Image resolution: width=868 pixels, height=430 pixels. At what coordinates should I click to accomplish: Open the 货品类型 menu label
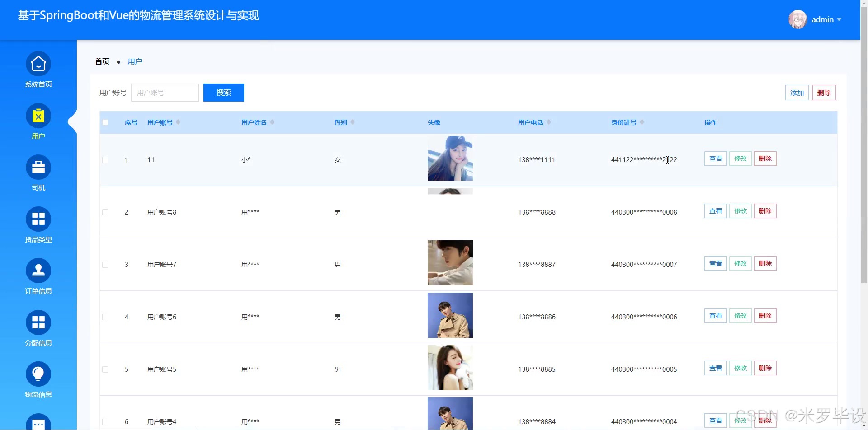[x=38, y=239]
